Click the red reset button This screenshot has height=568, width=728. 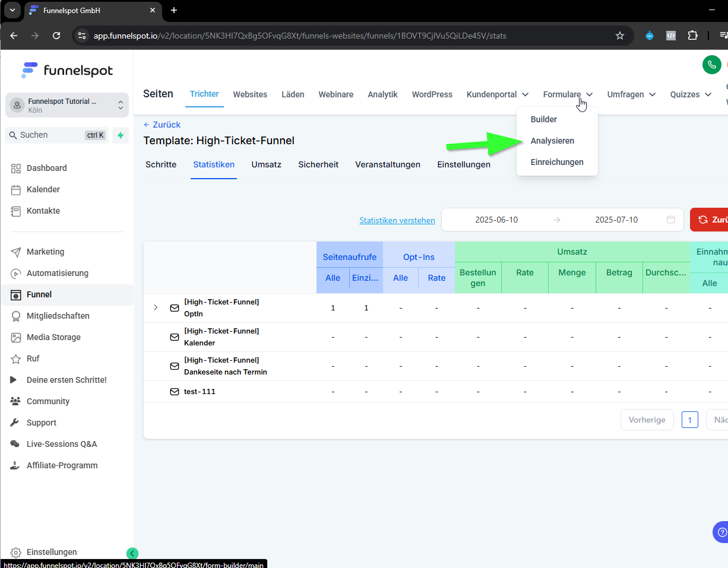709,220
